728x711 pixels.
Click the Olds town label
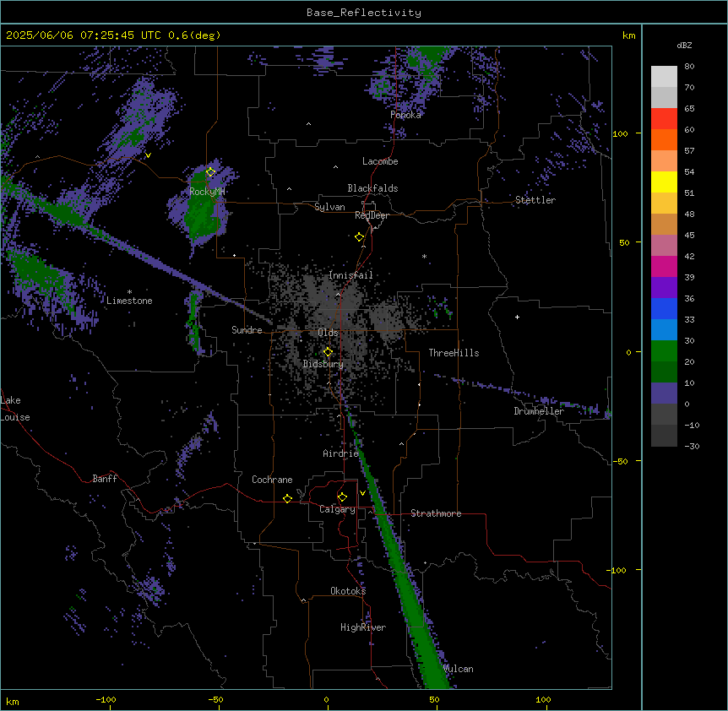(x=328, y=333)
